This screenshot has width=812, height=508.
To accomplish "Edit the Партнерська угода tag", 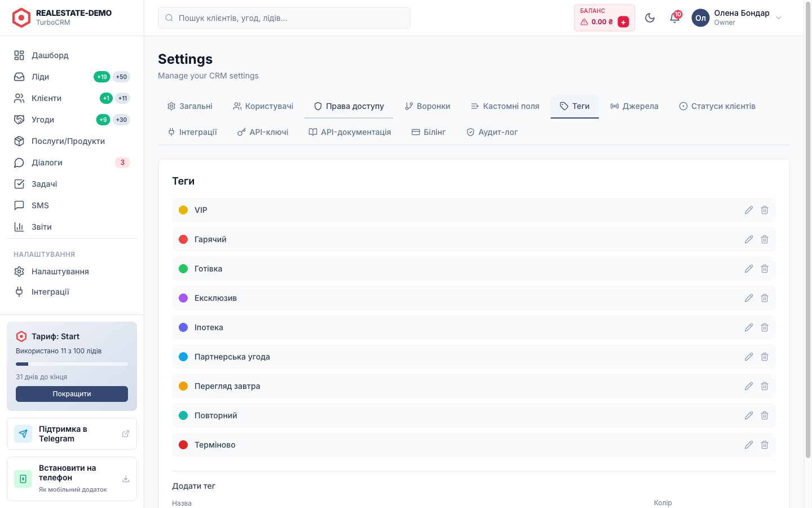I will [x=749, y=357].
